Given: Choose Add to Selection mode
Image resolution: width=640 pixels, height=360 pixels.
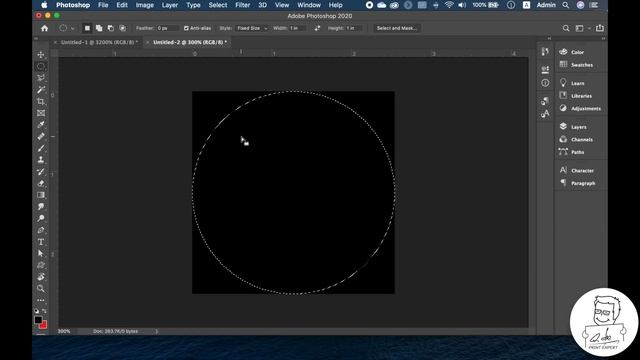Looking at the screenshot, I should point(99,28).
